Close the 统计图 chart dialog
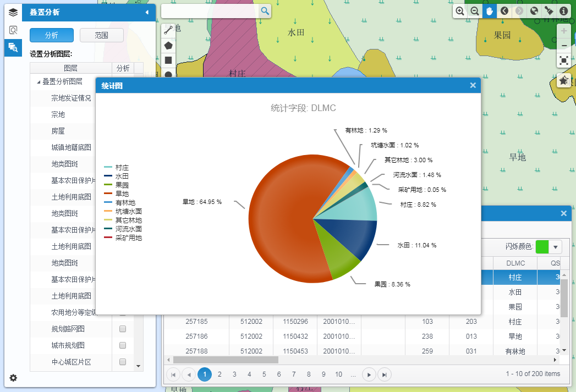This screenshot has width=576, height=392. pyautogui.click(x=473, y=85)
